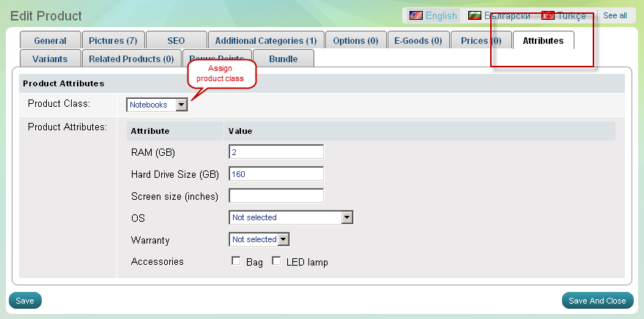Viewport: 644px width, 319px height.
Task: Switch to the E-Goods (0) tab
Action: [x=418, y=41]
